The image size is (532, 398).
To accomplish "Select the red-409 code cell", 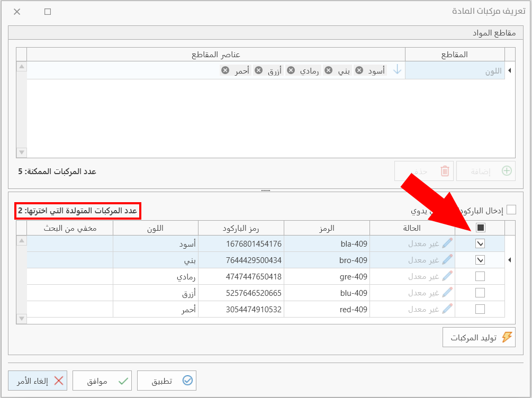I will [327, 309].
